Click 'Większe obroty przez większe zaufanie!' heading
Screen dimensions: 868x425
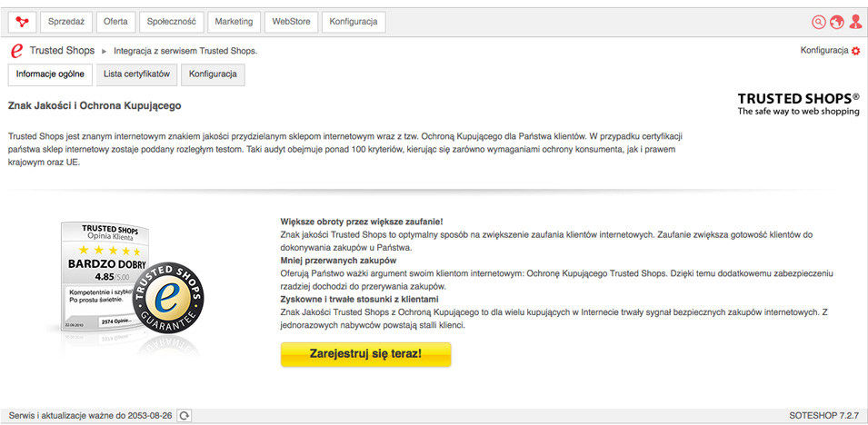tap(362, 222)
